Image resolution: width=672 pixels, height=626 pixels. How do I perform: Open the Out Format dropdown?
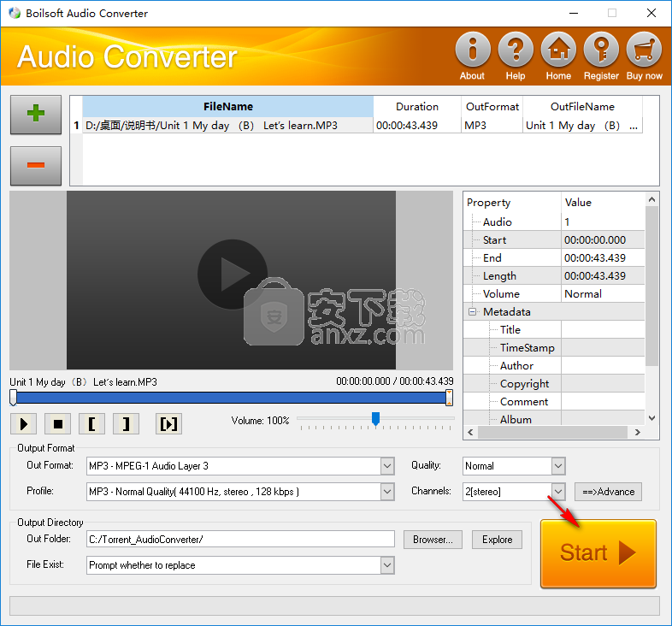pyautogui.click(x=387, y=466)
